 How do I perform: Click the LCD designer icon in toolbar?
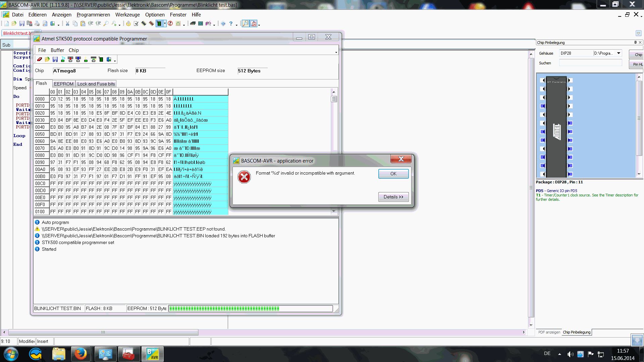coord(201,23)
